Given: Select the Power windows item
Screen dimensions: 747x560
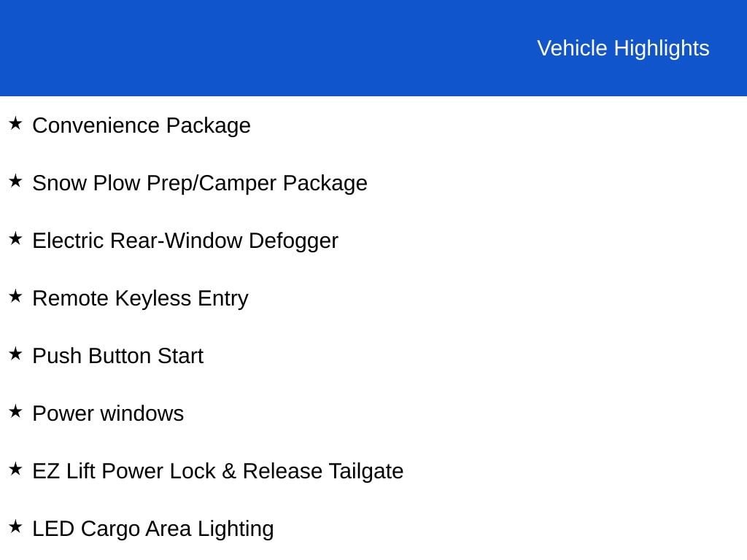Looking at the screenshot, I should [108, 413].
